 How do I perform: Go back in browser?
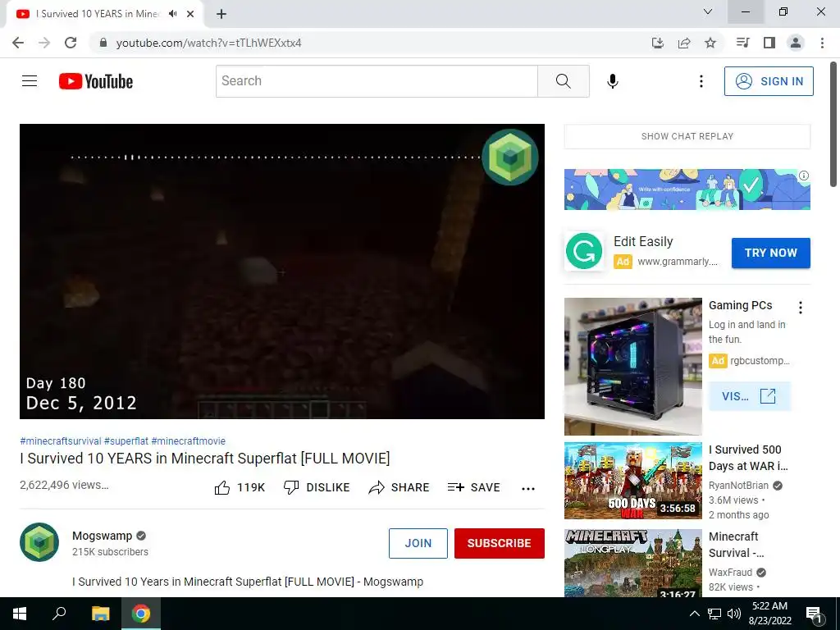18,43
